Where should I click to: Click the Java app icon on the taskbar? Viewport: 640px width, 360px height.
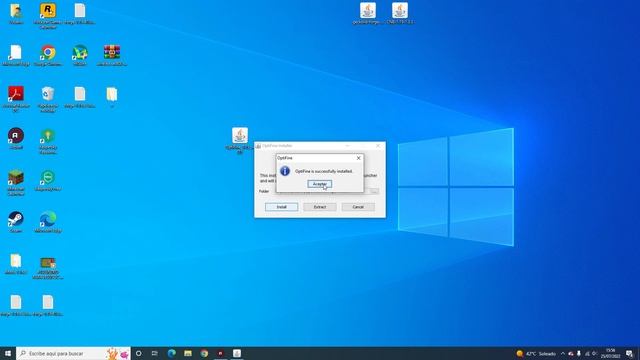click(x=237, y=353)
